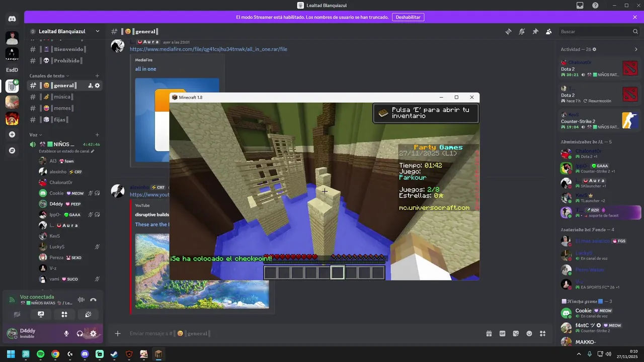
Task: Toggle channel notification mute bell
Action: [x=522, y=31]
